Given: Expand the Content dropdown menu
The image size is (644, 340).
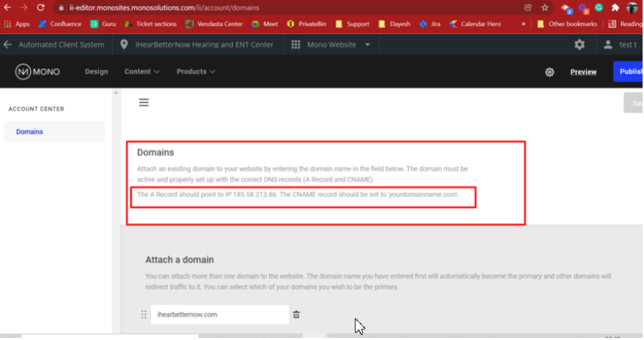Looking at the screenshot, I should pos(142,72).
